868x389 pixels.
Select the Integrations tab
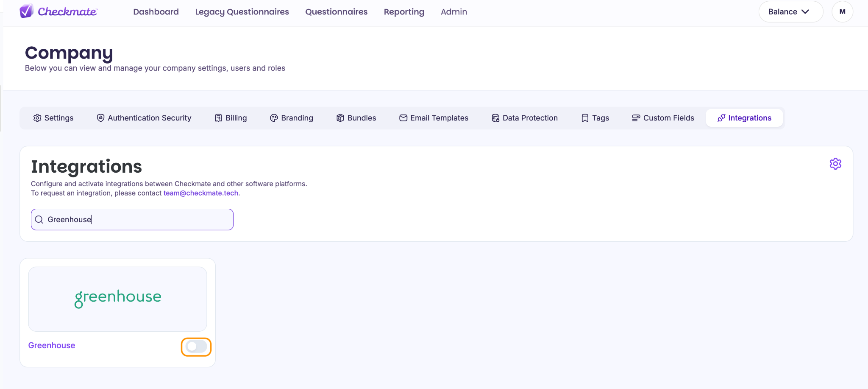[744, 118]
